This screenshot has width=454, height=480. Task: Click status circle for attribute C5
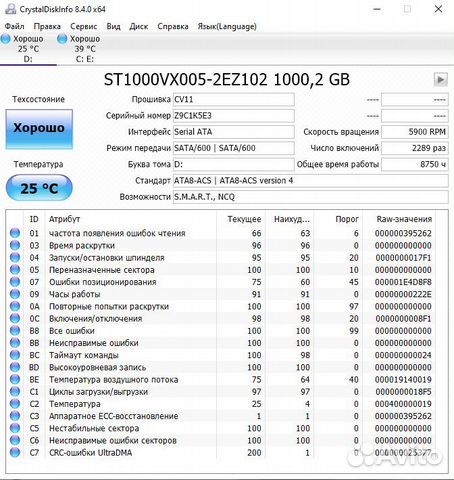[15, 428]
